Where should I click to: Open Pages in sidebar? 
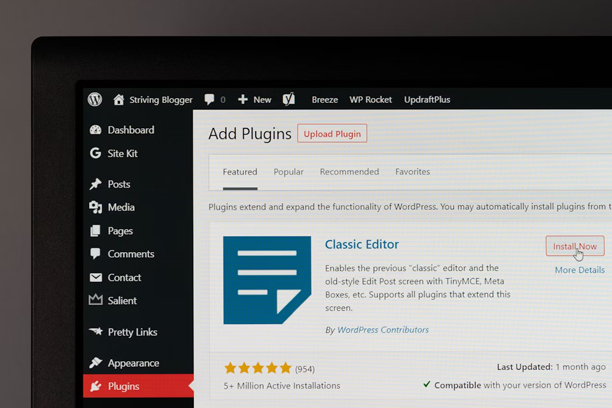click(120, 231)
